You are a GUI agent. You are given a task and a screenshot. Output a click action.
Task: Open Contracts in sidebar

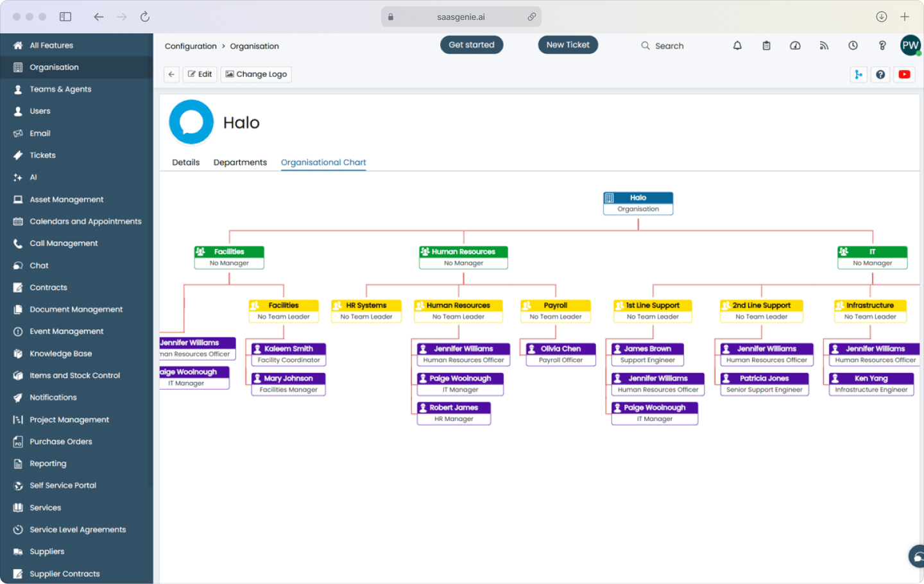76,287
